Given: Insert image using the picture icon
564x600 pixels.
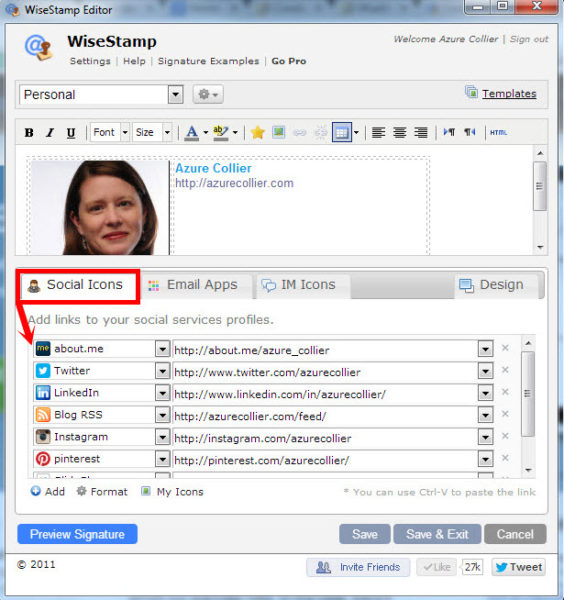Looking at the screenshot, I should click(279, 132).
